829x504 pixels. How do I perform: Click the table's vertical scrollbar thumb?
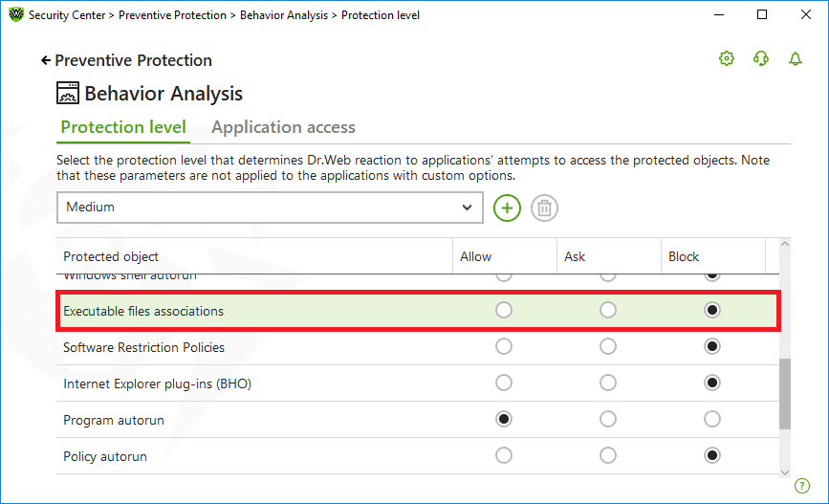pyautogui.click(x=785, y=394)
